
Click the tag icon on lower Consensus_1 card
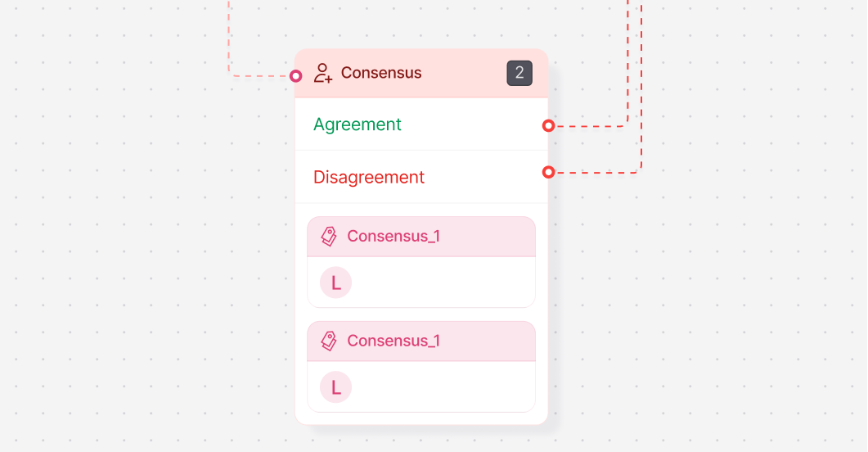[329, 341]
